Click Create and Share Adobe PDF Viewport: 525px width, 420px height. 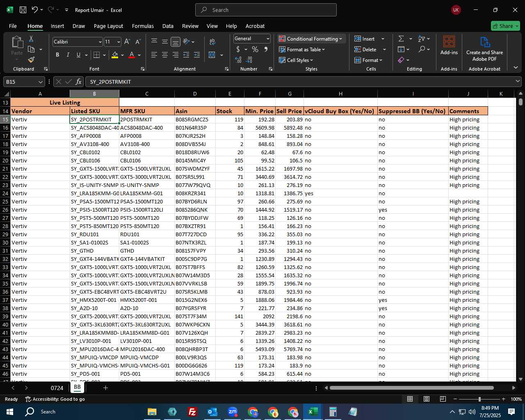(x=484, y=48)
